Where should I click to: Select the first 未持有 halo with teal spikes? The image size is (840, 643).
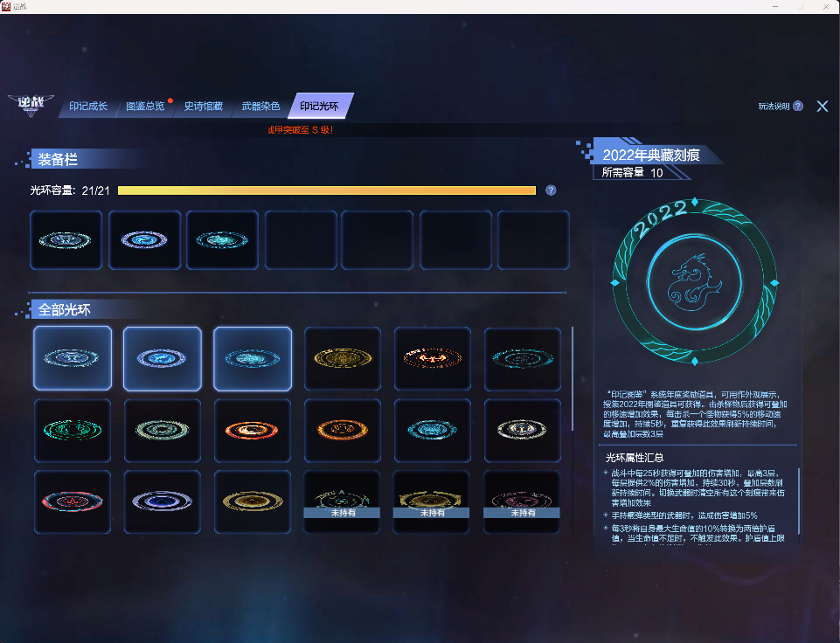coord(343,501)
